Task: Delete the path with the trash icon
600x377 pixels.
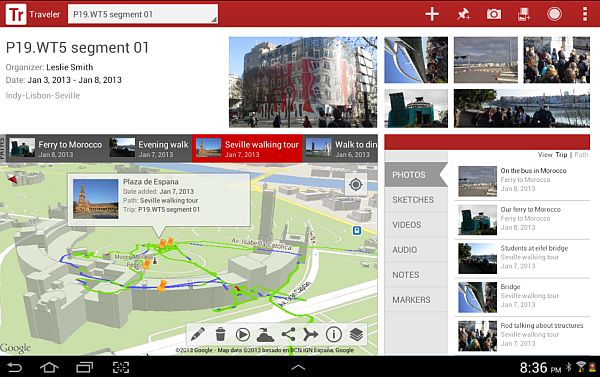Action: pos(220,335)
